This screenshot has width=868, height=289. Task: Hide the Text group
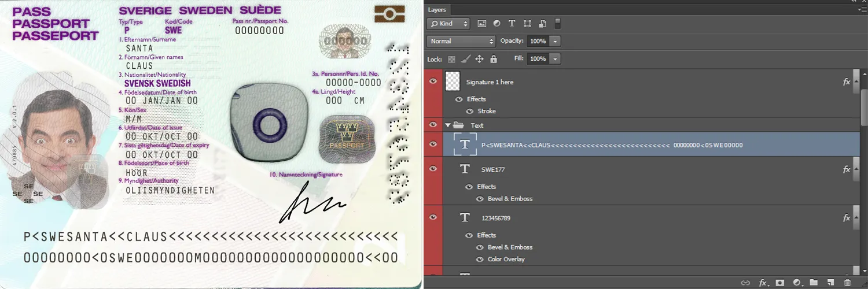(x=433, y=125)
